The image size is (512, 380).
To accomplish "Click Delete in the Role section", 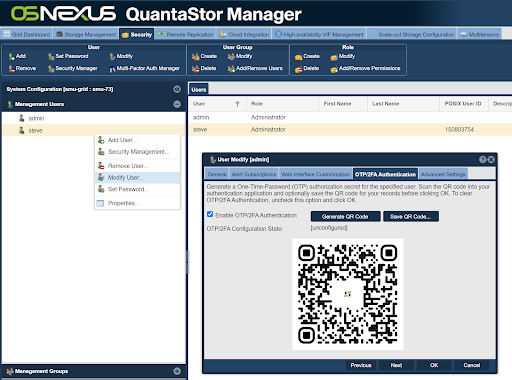I will tap(307, 68).
